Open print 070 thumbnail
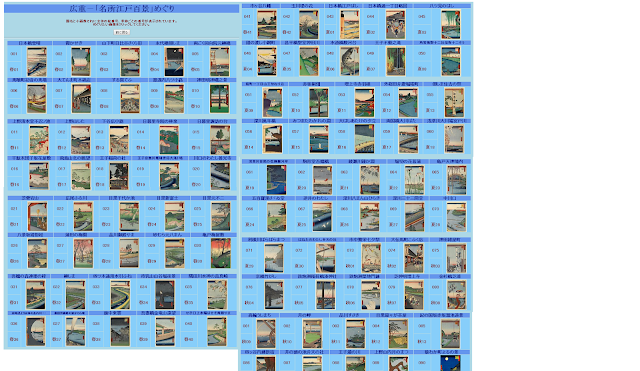This screenshot has width=640, height=371. [456, 217]
